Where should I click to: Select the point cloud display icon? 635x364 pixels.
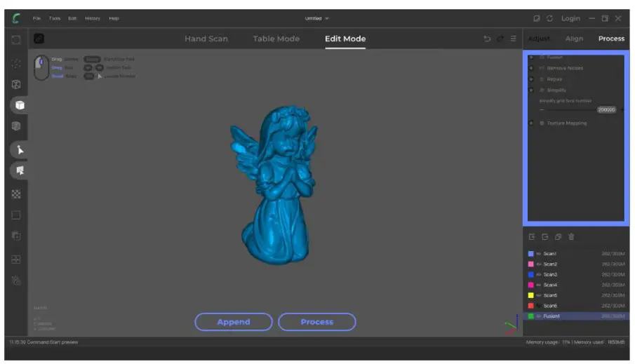point(16,64)
